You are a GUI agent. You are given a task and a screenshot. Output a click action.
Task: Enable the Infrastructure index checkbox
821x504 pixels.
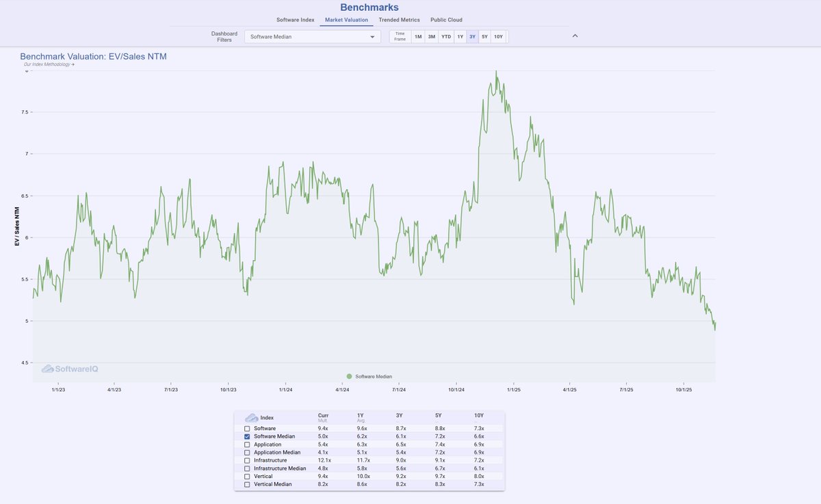pos(246,460)
